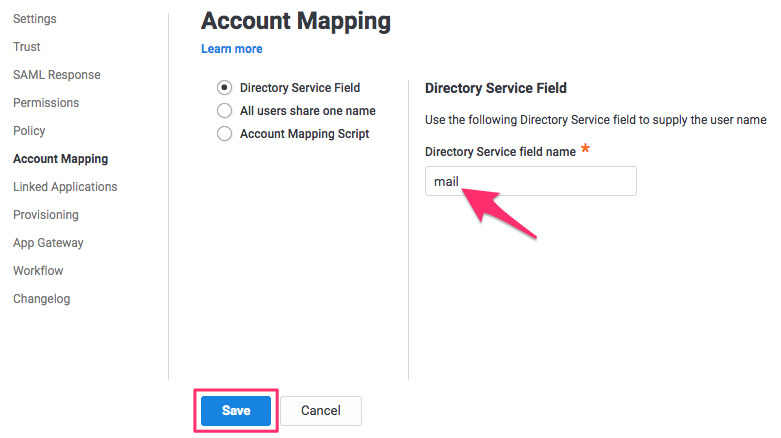The height and width of the screenshot is (438, 781).
Task: Go to Provisioning settings
Action: [x=46, y=215]
